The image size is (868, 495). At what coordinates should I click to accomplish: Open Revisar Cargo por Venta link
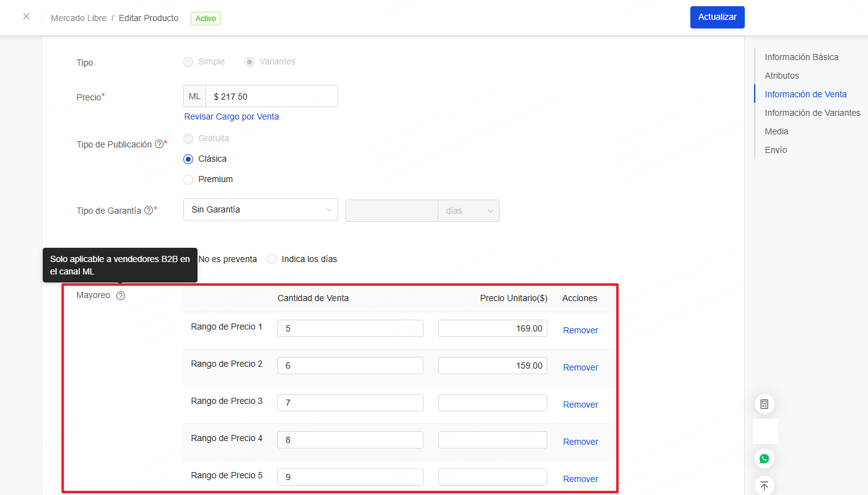(232, 116)
